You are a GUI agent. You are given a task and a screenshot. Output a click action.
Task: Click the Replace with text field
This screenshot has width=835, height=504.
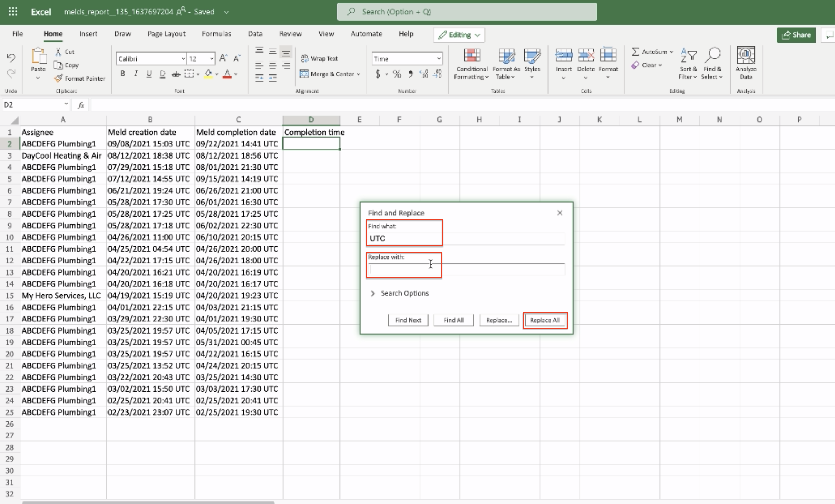pos(466,270)
